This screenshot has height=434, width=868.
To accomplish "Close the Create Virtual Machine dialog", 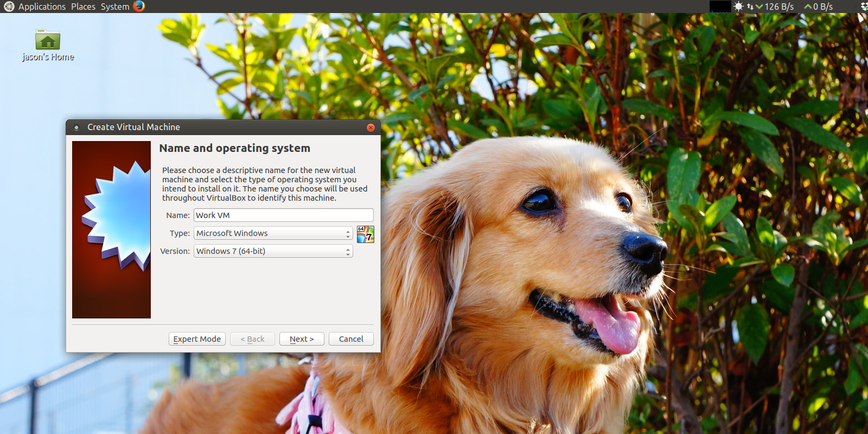I will click(371, 127).
